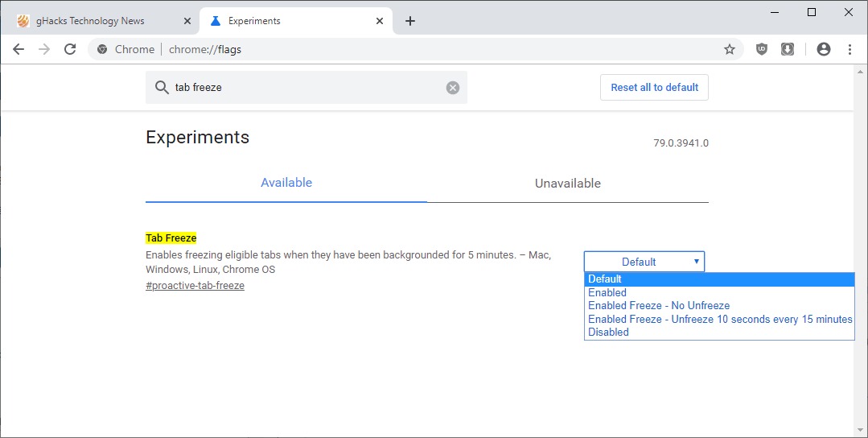868x438 pixels.
Task: Open a new tab with plus button
Action: click(x=410, y=21)
